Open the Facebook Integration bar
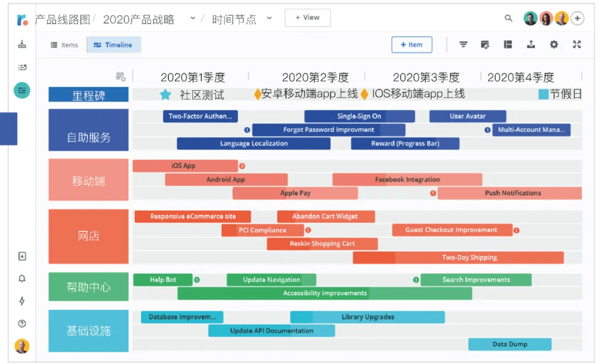Screen dimensions: 602x364 (x=407, y=179)
